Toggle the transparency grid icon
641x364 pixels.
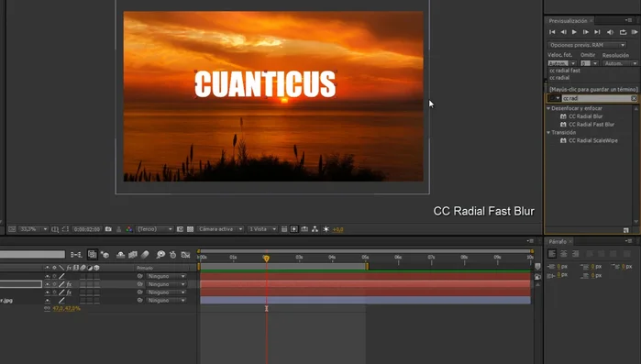coord(190,229)
